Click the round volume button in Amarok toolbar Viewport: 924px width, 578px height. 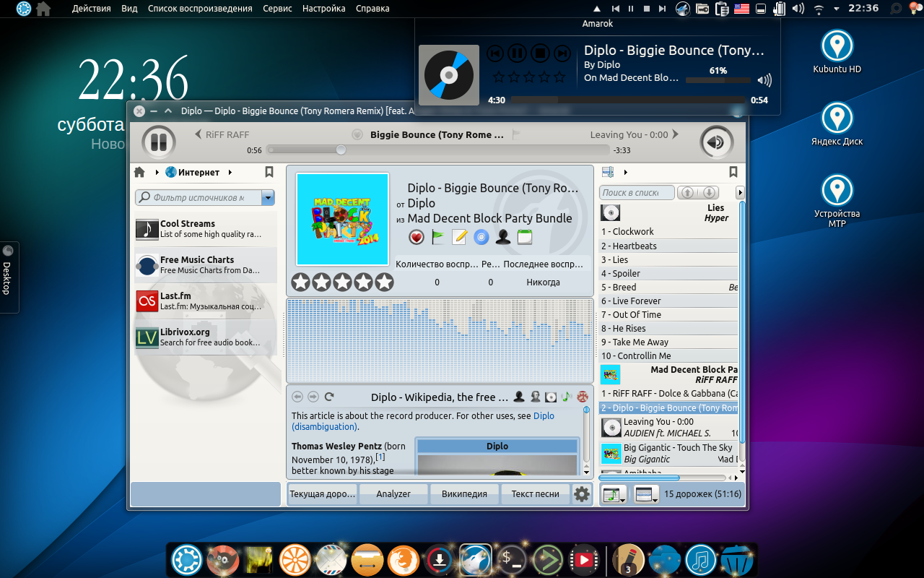(x=716, y=142)
